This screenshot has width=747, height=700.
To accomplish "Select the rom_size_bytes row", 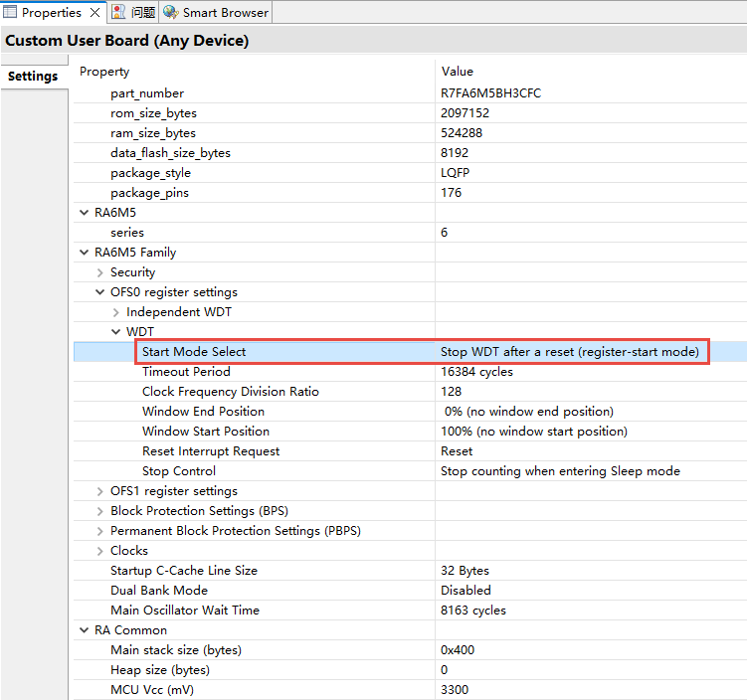I will pyautogui.click(x=153, y=113).
